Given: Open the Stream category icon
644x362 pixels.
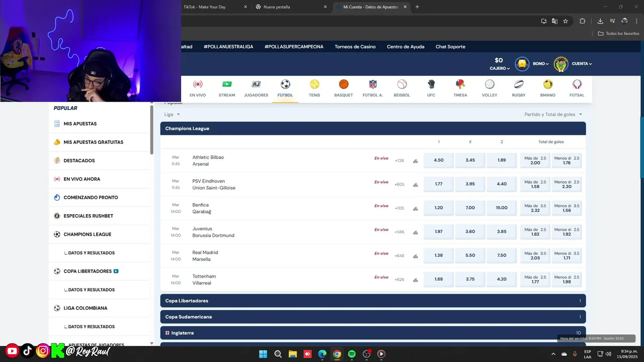Looking at the screenshot, I should click(227, 84).
